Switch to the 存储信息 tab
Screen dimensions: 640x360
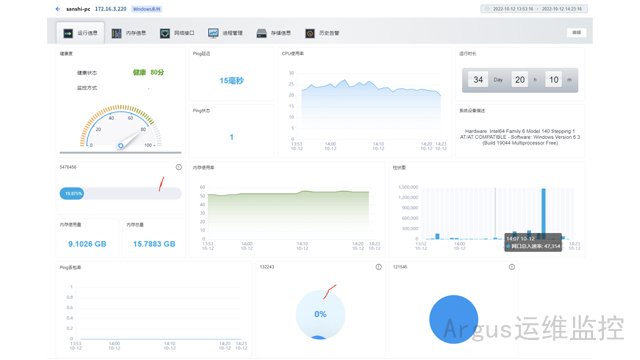(x=273, y=33)
